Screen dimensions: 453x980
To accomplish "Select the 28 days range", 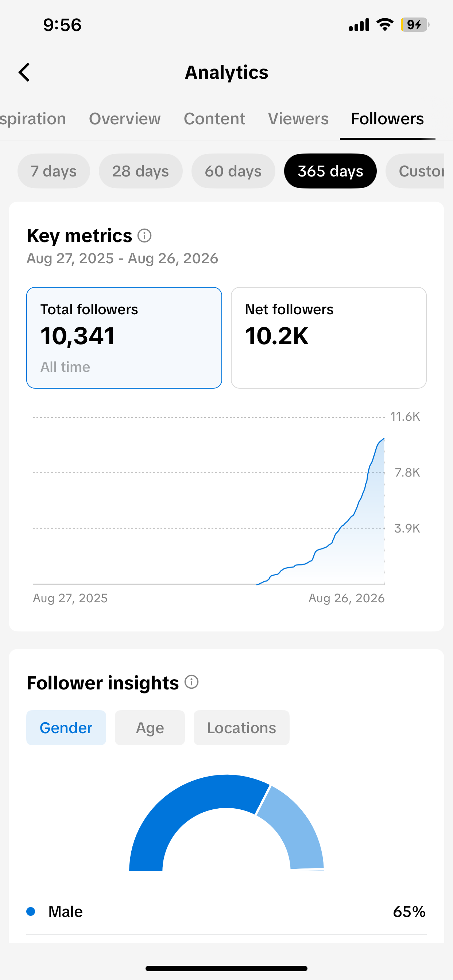I will (140, 171).
